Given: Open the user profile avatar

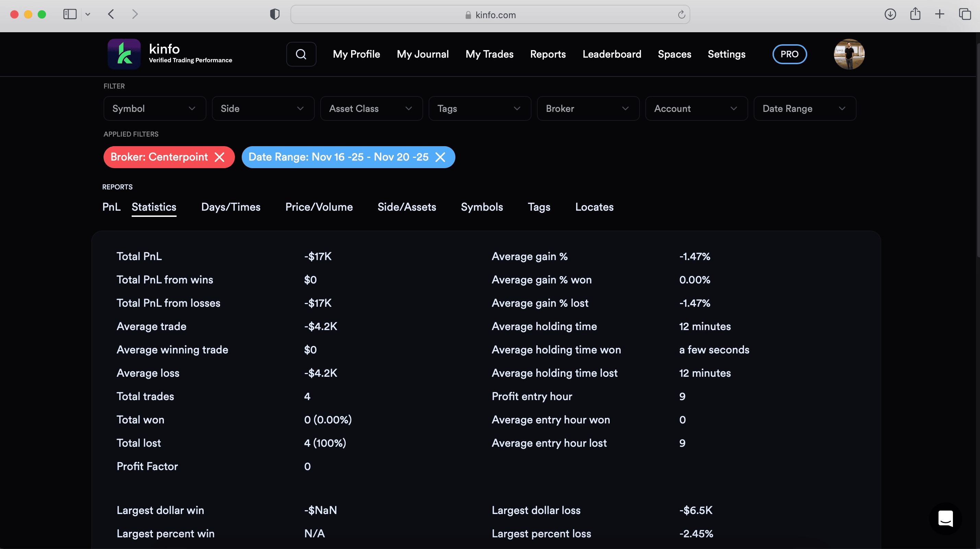Looking at the screenshot, I should point(849,54).
